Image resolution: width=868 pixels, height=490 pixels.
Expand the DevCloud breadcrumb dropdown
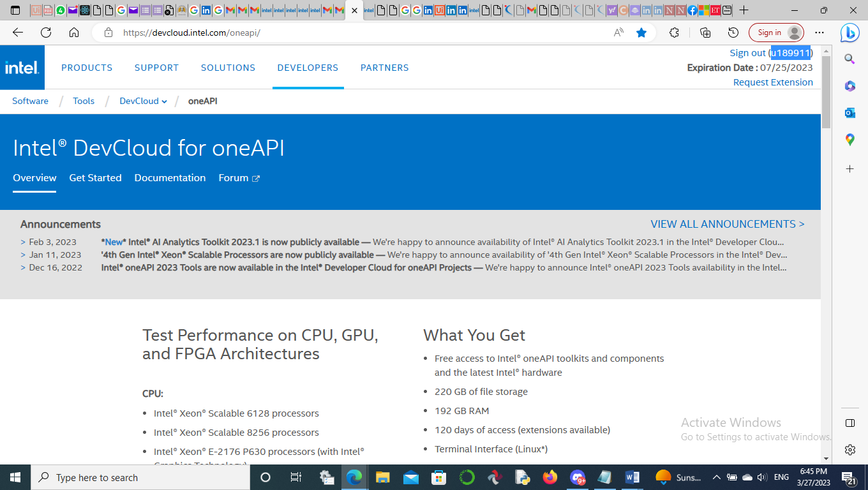[x=164, y=101]
